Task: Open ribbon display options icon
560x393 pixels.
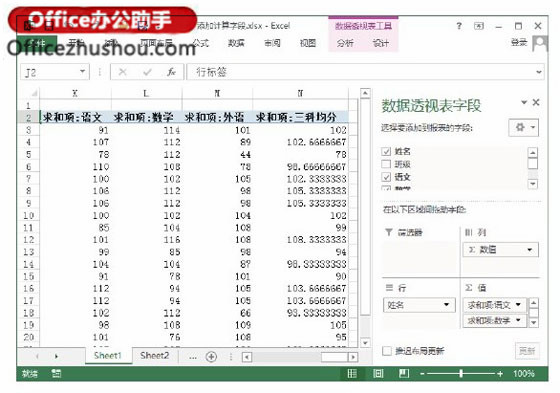Action: click(x=479, y=26)
